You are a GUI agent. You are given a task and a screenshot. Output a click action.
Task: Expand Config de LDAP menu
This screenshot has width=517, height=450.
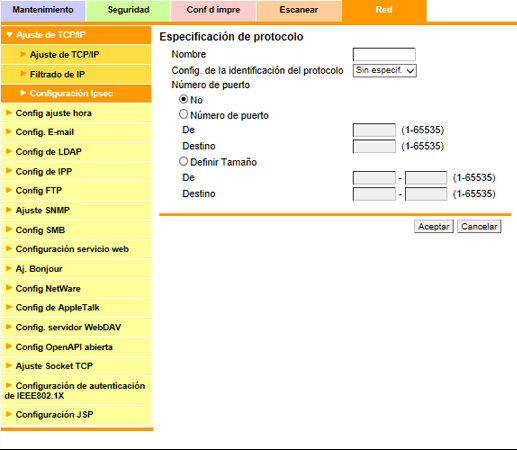[x=76, y=152]
